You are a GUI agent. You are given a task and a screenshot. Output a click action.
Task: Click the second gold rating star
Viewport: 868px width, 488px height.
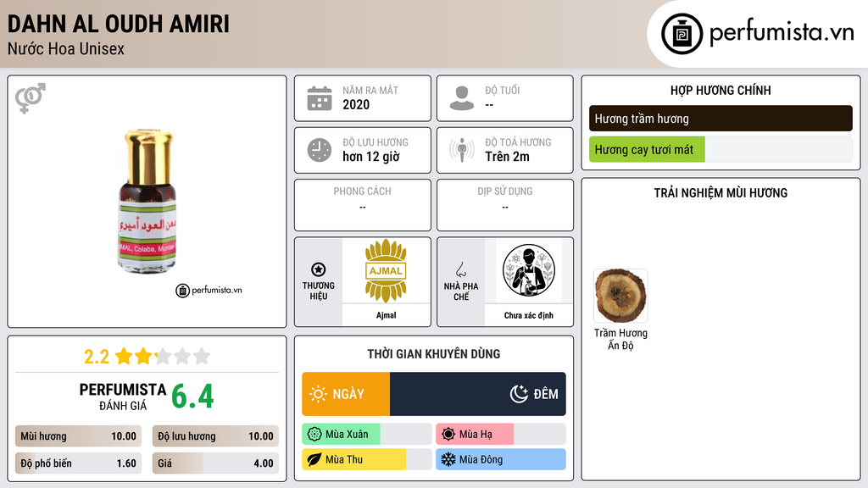[143, 356]
